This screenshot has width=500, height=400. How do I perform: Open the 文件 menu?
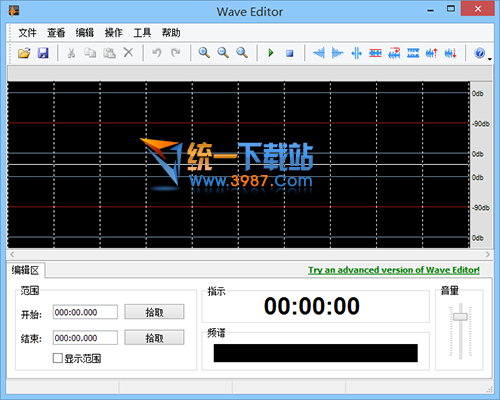coord(27,33)
